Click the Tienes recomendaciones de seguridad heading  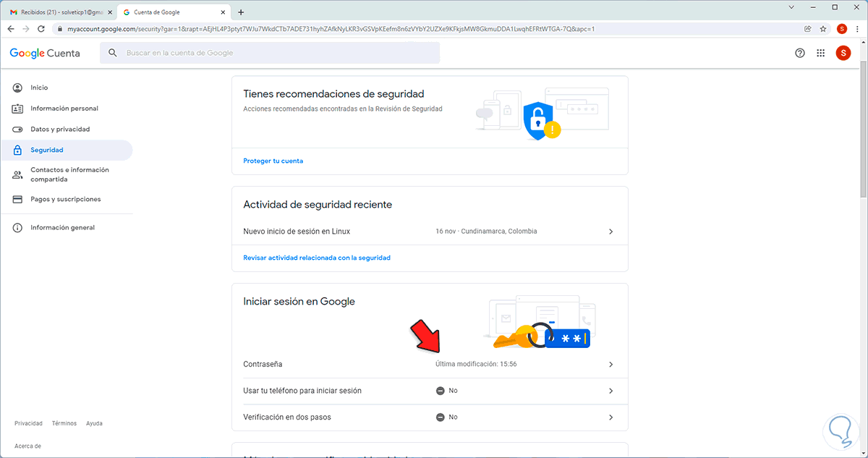[333, 94]
